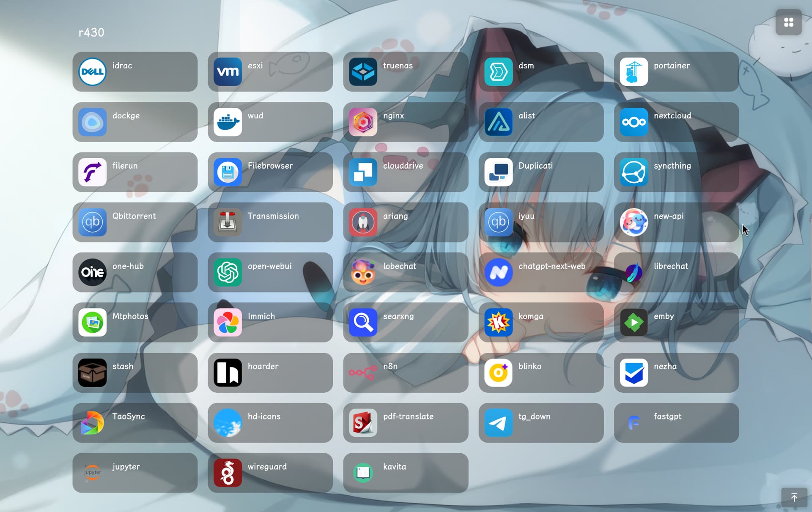Viewport: 812px width, 512px height.
Task: Click the esxi VMware icon
Action: (228, 72)
